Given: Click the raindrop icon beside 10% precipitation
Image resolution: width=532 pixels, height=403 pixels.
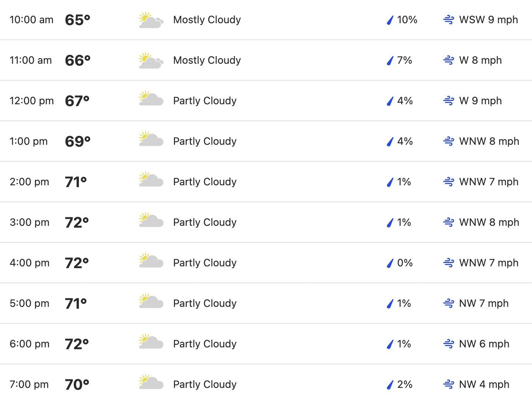Looking at the screenshot, I should [x=390, y=20].
